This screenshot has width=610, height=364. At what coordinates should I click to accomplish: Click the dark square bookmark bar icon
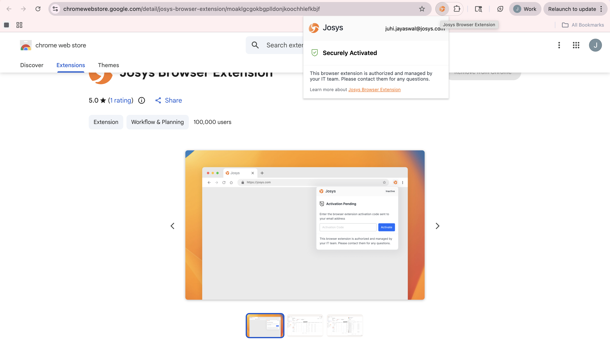tap(7, 25)
